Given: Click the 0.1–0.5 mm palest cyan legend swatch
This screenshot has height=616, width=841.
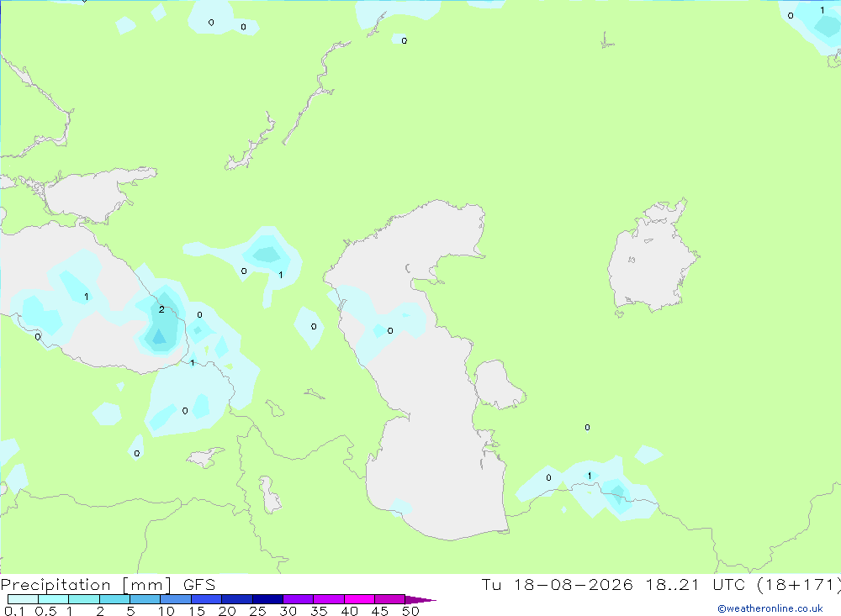Looking at the screenshot, I should [23, 599].
